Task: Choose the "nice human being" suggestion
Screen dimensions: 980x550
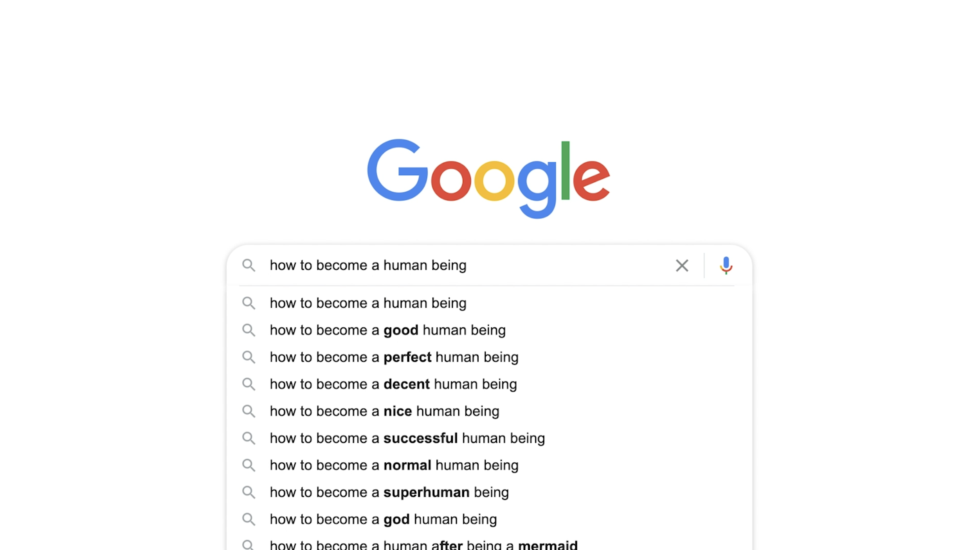Action: tap(384, 411)
